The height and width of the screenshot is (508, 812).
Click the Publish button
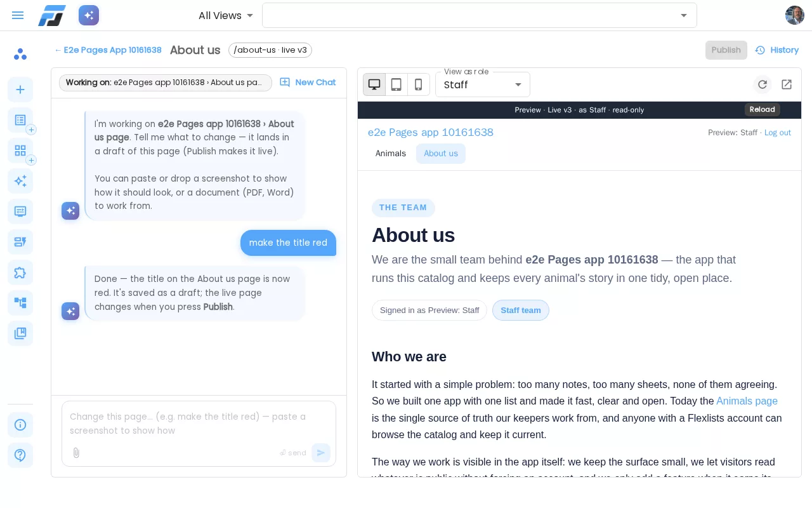click(726, 50)
